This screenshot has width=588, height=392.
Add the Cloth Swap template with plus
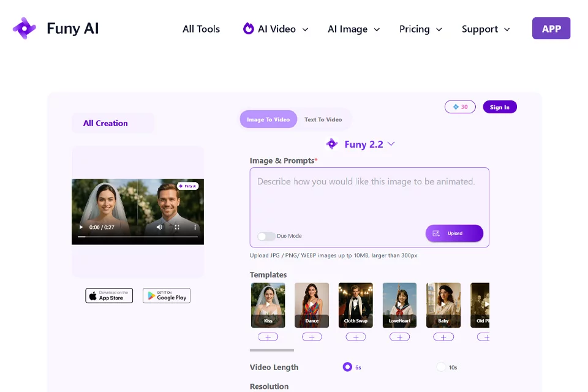coord(356,337)
